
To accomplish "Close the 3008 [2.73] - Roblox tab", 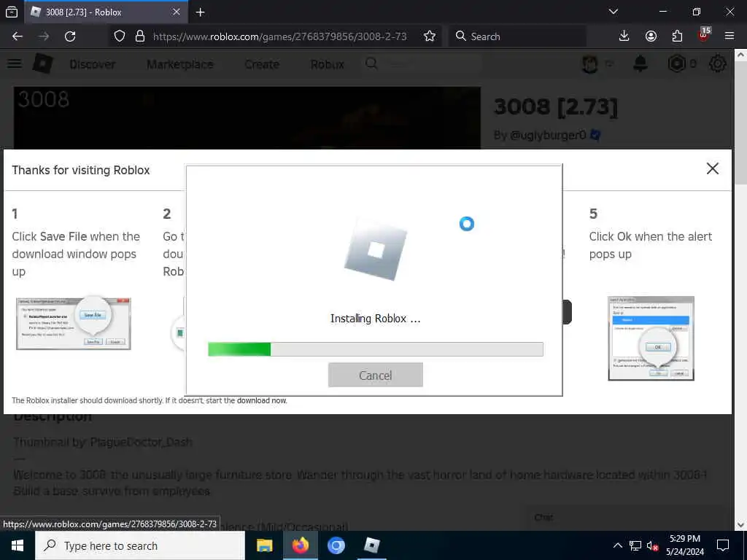I will click(177, 12).
